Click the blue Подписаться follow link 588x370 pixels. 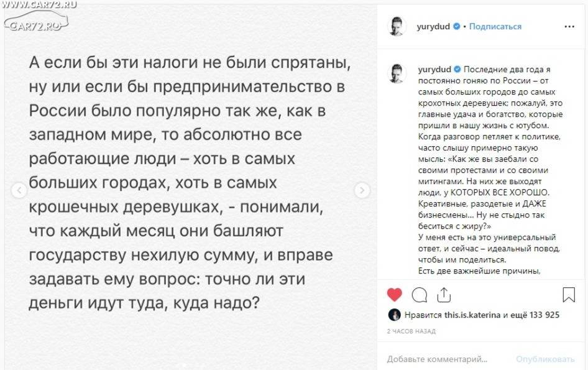click(x=495, y=26)
